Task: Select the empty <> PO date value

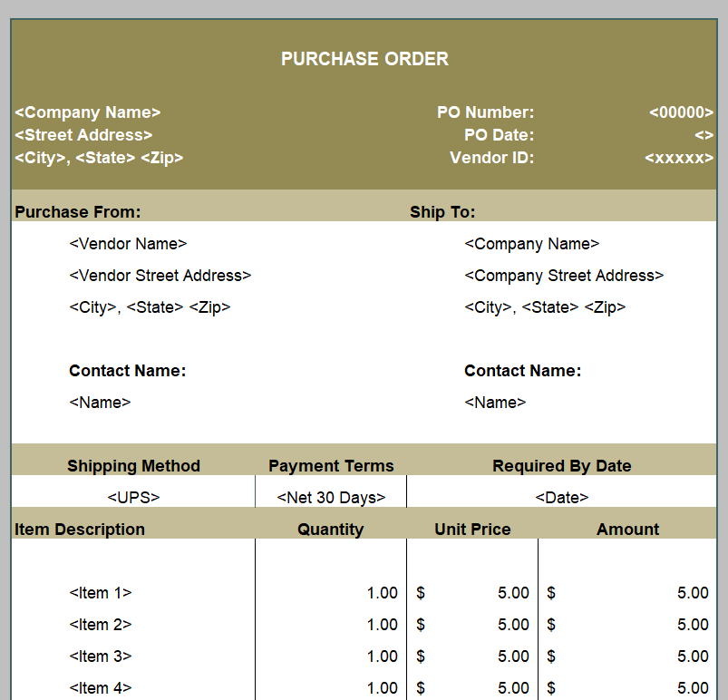Action: pos(704,135)
